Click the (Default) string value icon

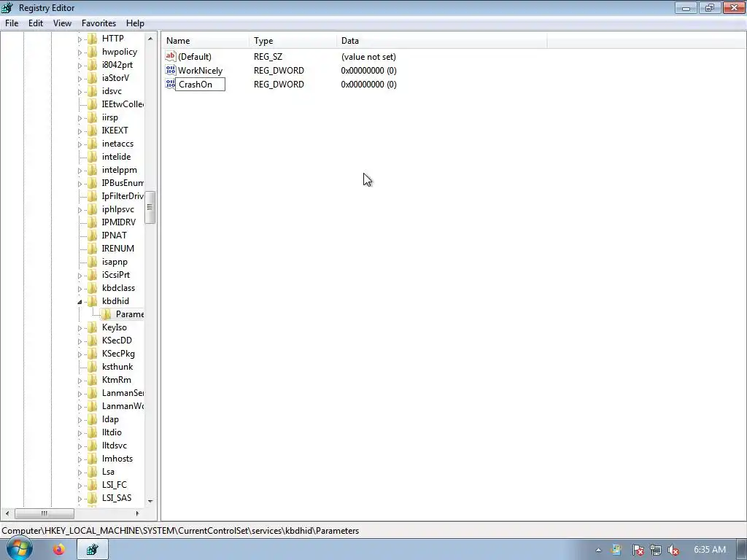[x=171, y=56]
